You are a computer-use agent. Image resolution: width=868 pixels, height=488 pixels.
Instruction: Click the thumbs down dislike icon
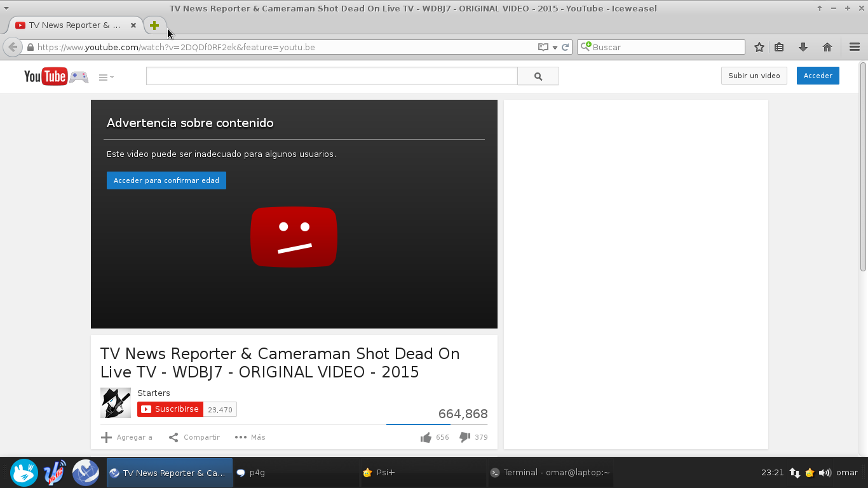[x=465, y=437]
